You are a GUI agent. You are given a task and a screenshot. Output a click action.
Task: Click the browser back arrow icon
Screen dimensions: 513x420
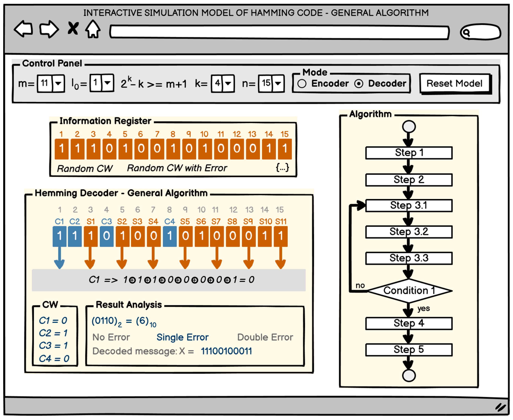click(x=23, y=29)
